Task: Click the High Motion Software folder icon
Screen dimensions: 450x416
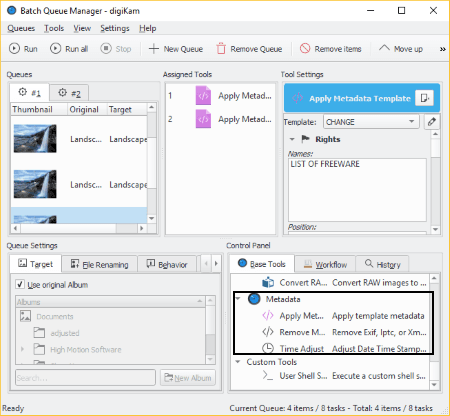Action: click(39, 349)
